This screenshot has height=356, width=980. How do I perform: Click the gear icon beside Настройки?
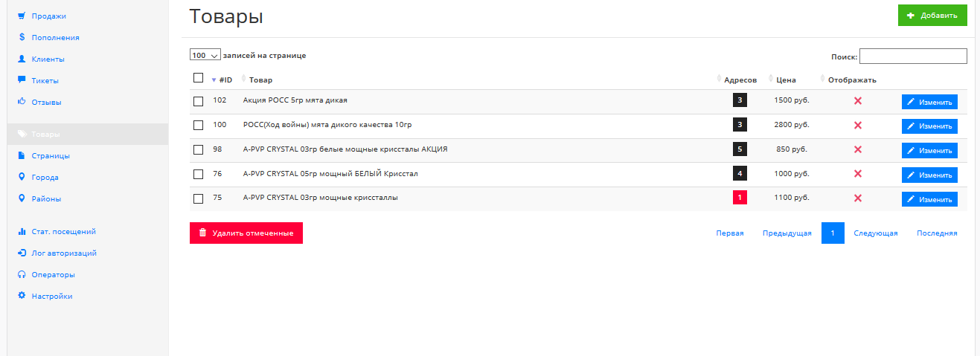click(22, 296)
